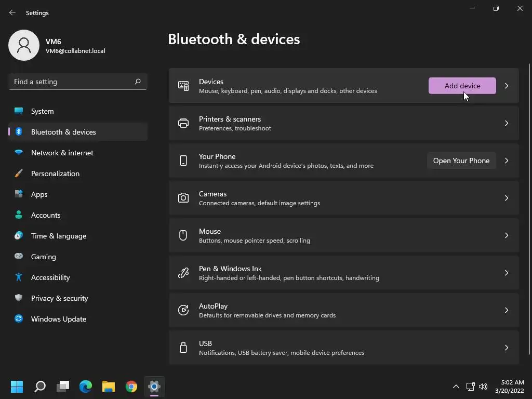This screenshot has width=532, height=399.
Task: Focus the Find a setting search box
Action: click(x=78, y=82)
